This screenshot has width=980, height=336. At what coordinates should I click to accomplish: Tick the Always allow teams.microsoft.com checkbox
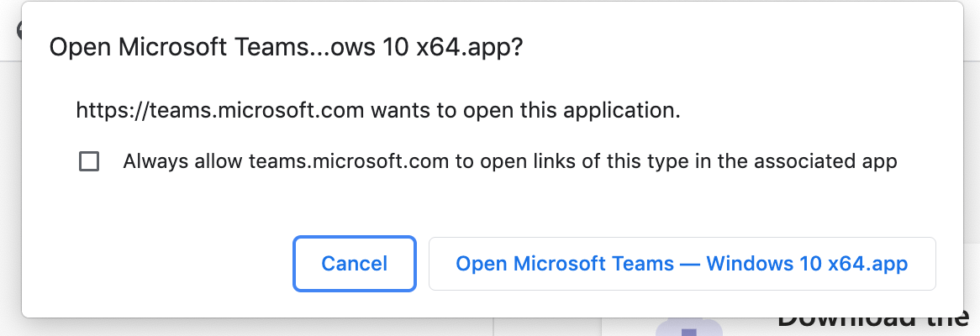(x=89, y=162)
